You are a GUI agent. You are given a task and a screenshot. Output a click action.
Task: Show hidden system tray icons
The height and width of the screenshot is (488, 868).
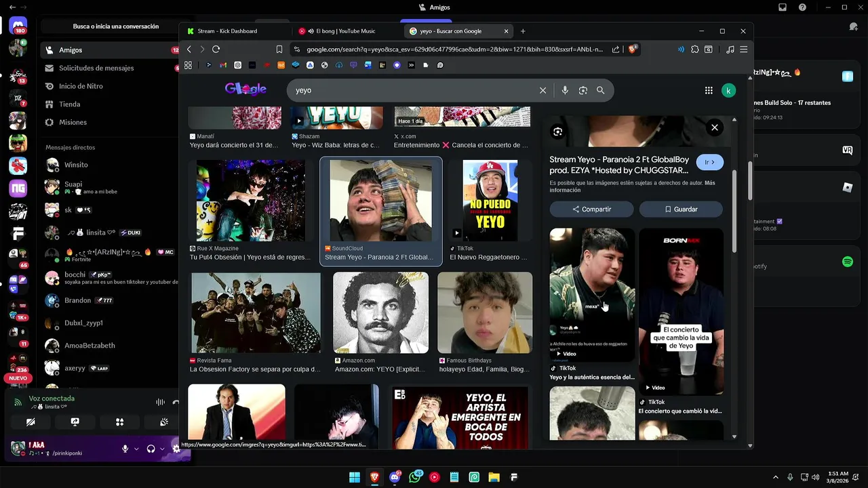click(775, 477)
